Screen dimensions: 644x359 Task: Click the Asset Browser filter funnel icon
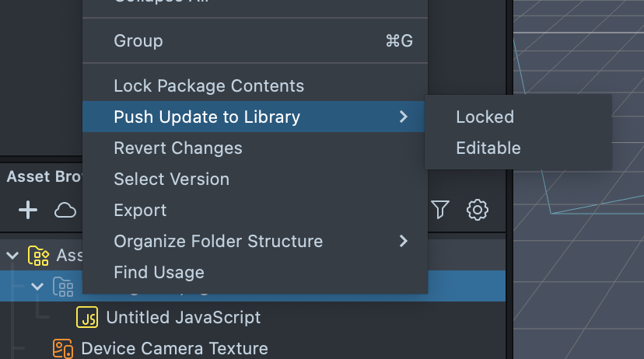tap(440, 210)
